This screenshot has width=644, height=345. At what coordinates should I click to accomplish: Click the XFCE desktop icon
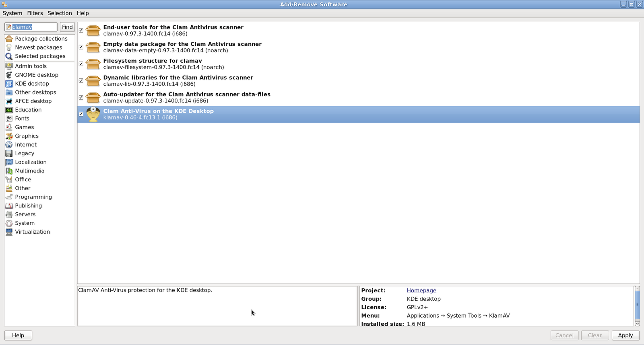click(9, 101)
